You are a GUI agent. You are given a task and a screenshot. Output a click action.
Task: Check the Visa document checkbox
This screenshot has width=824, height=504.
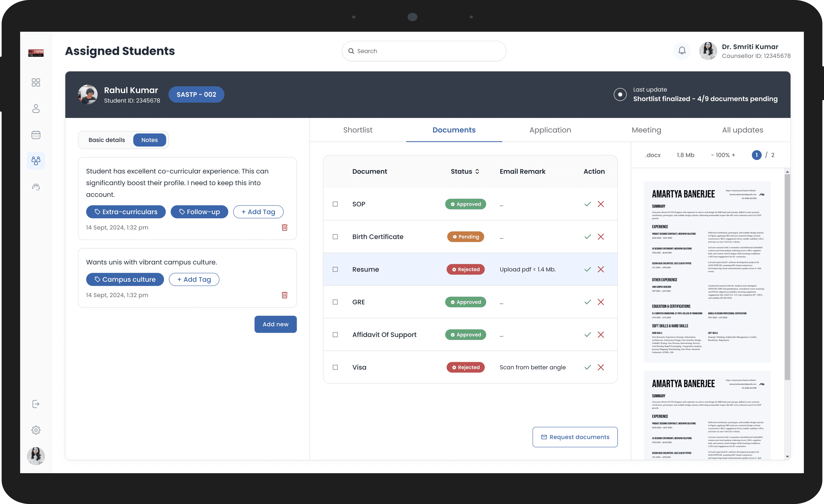[x=335, y=367]
